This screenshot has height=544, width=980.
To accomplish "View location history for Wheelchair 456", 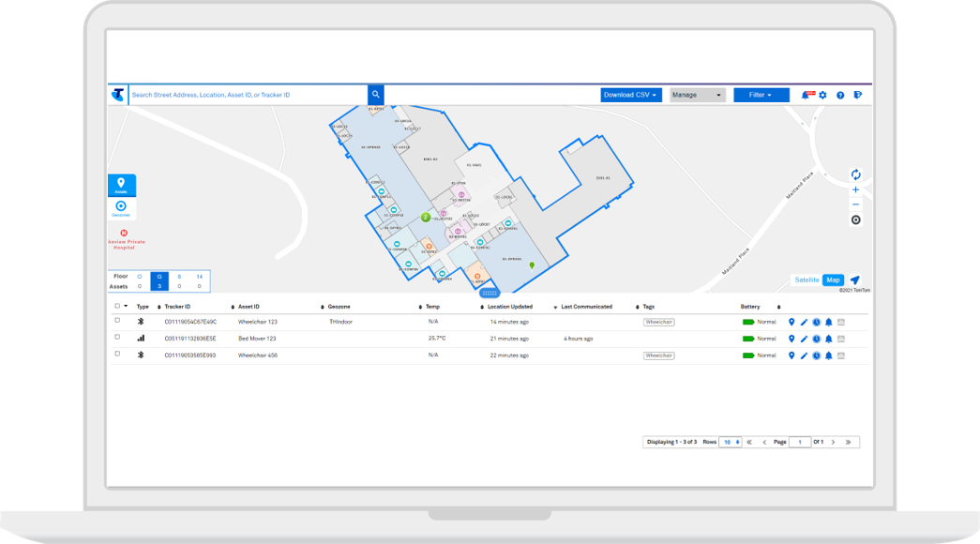I will click(817, 355).
